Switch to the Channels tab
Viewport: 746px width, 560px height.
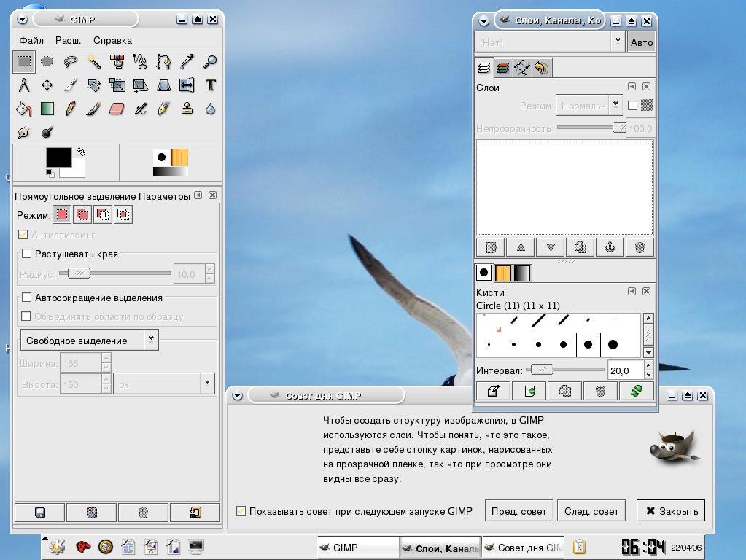click(x=503, y=68)
